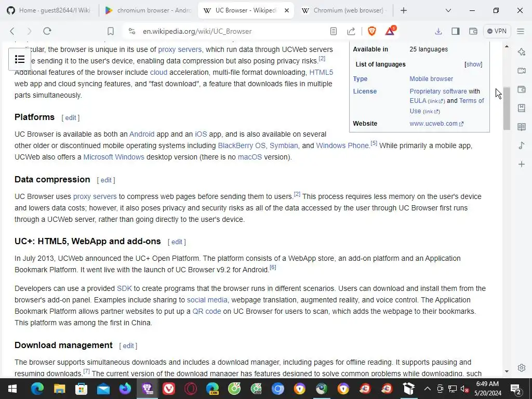Close the UC Browser tab
532x399 pixels.
287,10
